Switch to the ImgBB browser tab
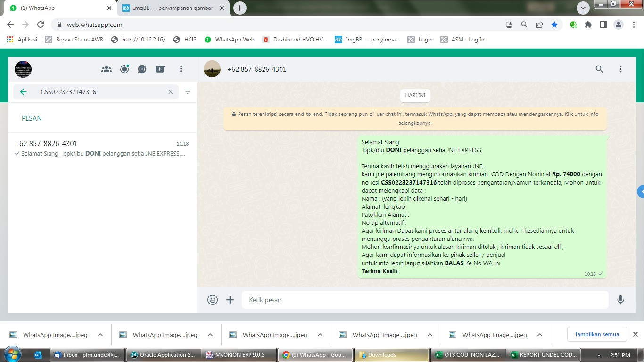The width and height of the screenshot is (644, 362). [x=173, y=8]
